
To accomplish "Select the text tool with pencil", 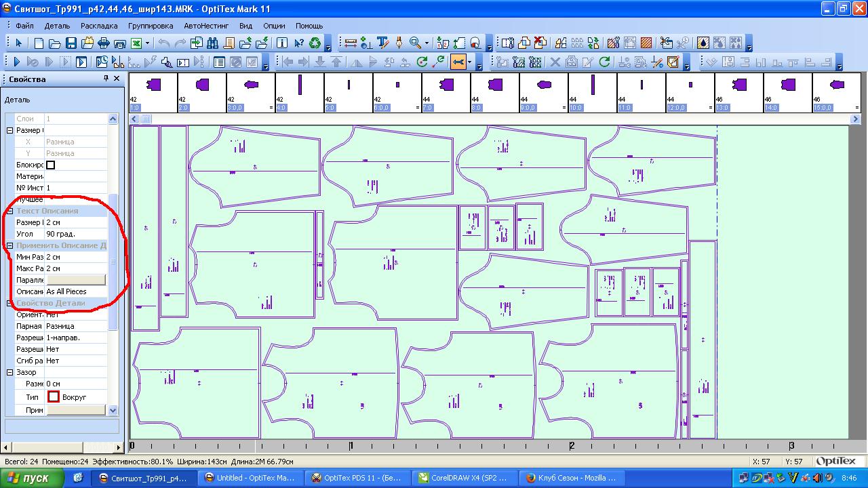I will [x=383, y=43].
